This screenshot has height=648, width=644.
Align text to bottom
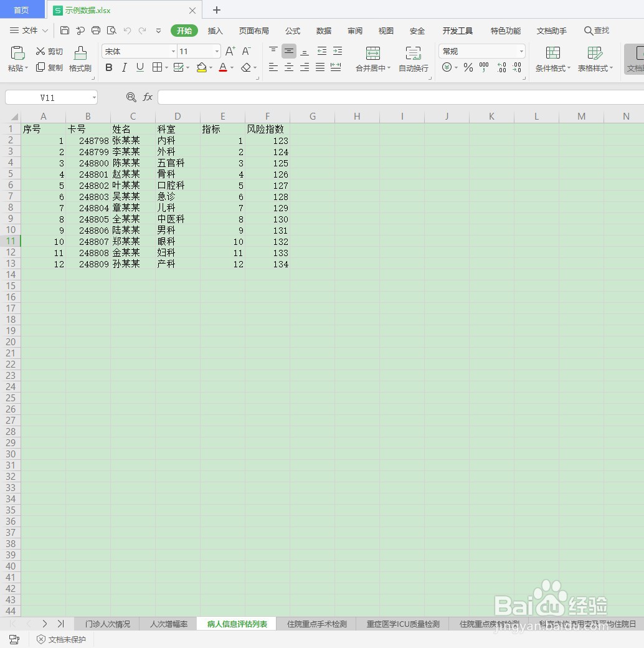[305, 52]
